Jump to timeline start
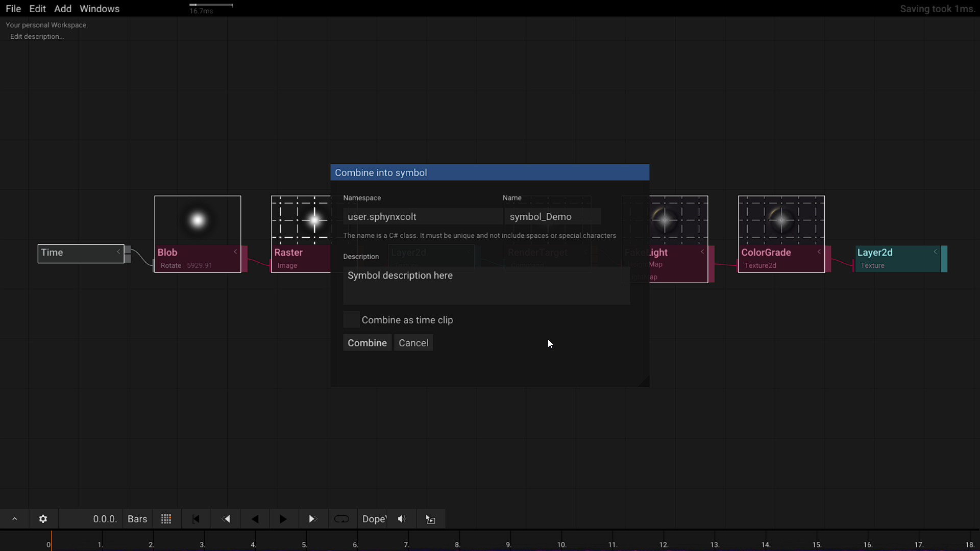The width and height of the screenshot is (980, 551). point(196,519)
